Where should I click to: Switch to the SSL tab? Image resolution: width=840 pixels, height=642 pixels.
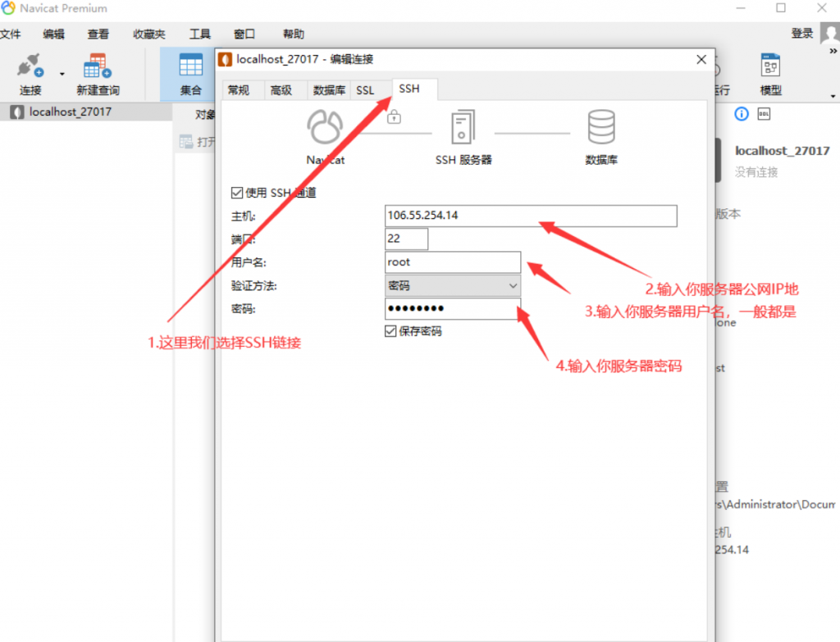pos(367,90)
